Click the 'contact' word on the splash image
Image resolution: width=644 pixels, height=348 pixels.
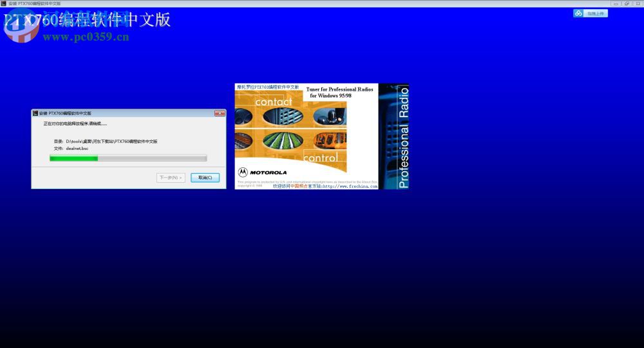274,102
